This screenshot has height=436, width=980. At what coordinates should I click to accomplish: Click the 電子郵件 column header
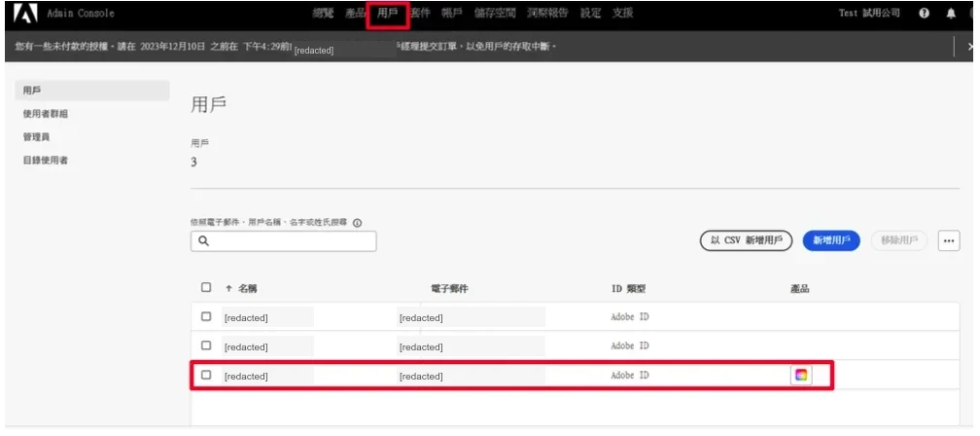point(450,289)
